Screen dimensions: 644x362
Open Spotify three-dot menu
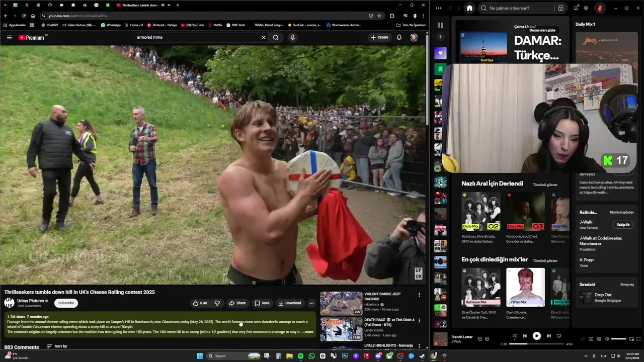tap(438, 8)
